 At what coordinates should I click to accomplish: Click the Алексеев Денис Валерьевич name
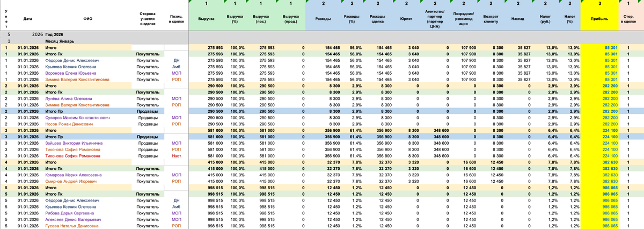click(x=72, y=219)
